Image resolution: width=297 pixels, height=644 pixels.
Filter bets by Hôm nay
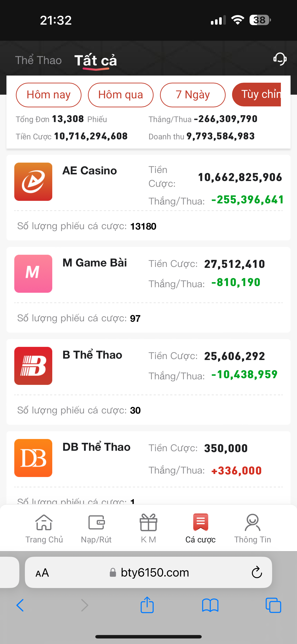click(49, 95)
